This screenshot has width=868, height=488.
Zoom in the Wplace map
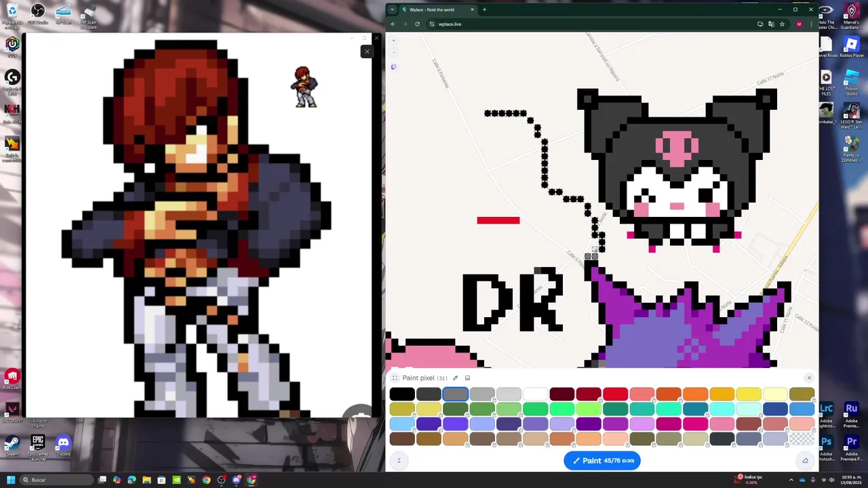point(394,41)
